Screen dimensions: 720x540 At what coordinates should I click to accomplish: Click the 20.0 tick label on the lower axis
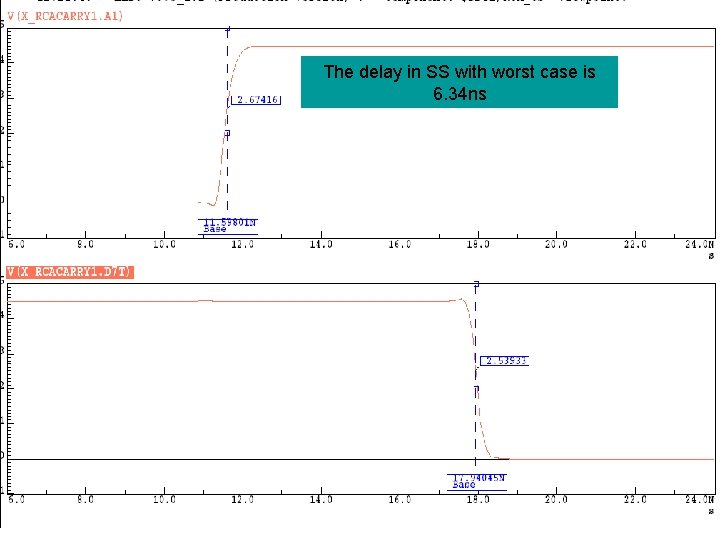[556, 500]
